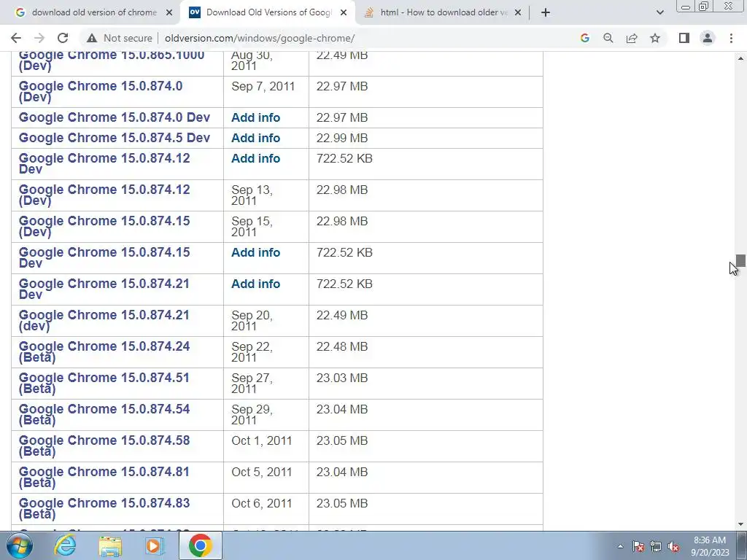Open the network status tray icon
747x560 pixels.
click(656, 547)
